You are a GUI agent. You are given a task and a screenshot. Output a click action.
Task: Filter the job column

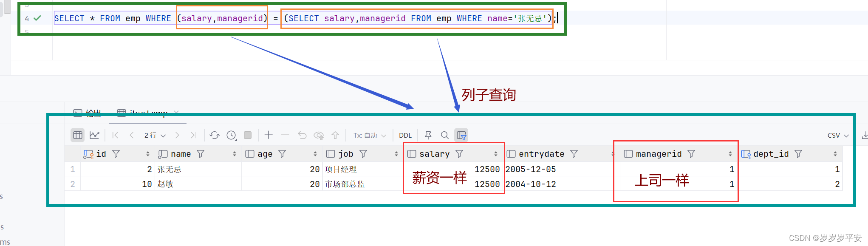[363, 154]
